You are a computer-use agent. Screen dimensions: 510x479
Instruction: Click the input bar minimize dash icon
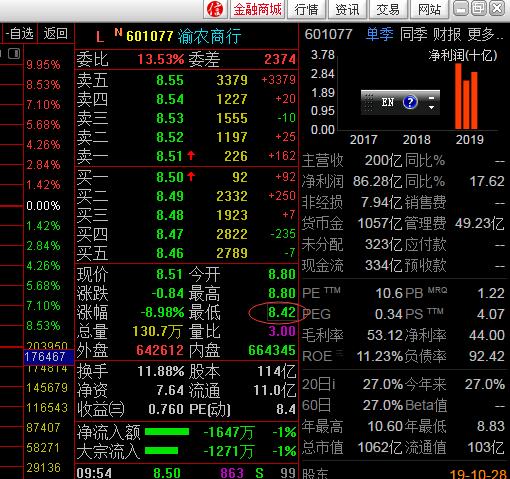click(x=431, y=98)
